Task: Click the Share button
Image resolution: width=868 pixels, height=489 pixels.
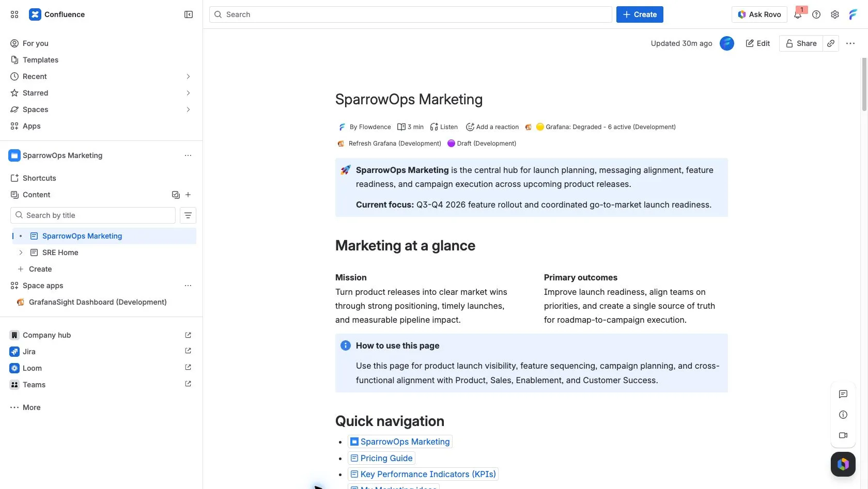Action: tap(801, 43)
